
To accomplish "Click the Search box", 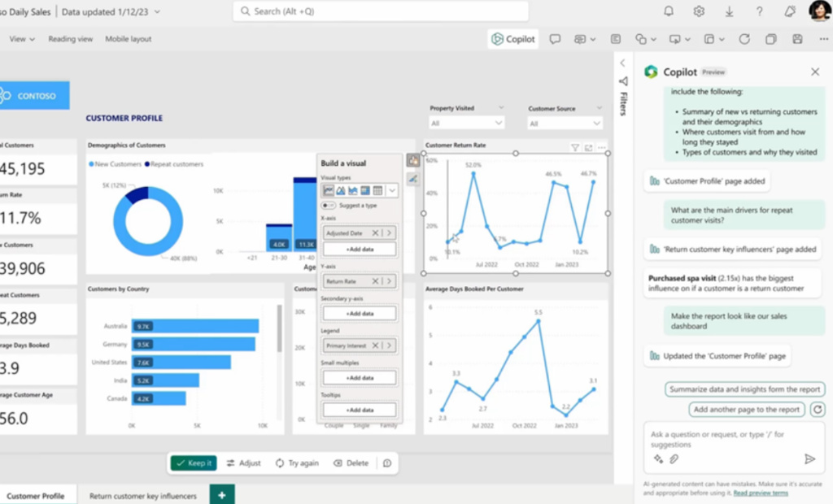I will pos(381,11).
